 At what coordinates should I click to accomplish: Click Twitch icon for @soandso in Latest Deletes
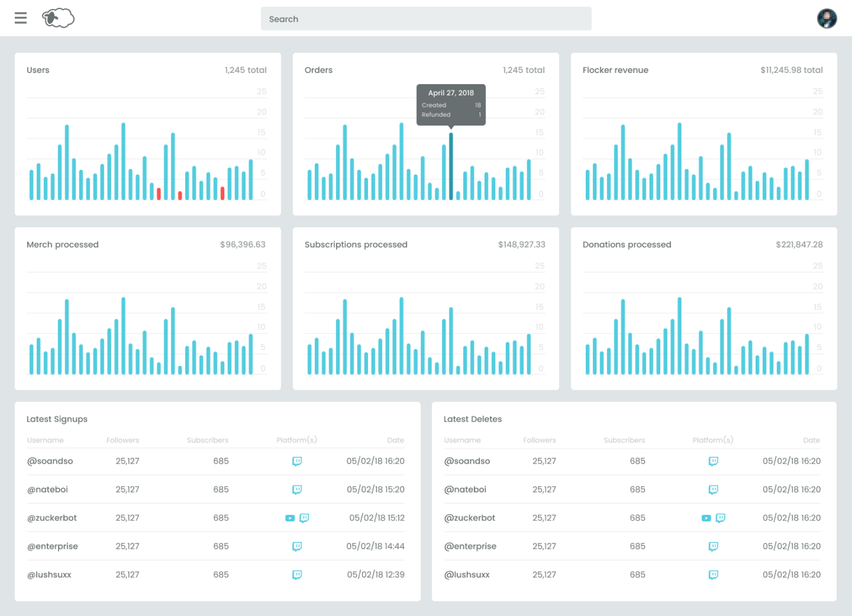click(x=714, y=461)
